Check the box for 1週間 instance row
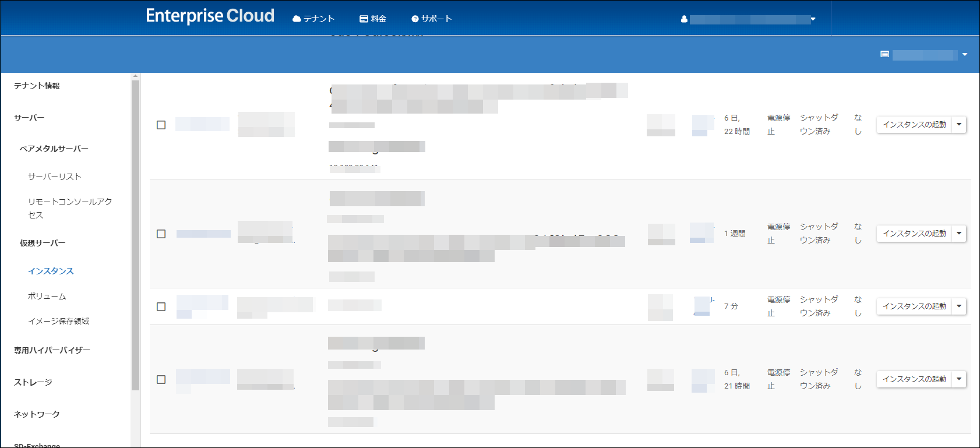The width and height of the screenshot is (980, 448). click(161, 234)
